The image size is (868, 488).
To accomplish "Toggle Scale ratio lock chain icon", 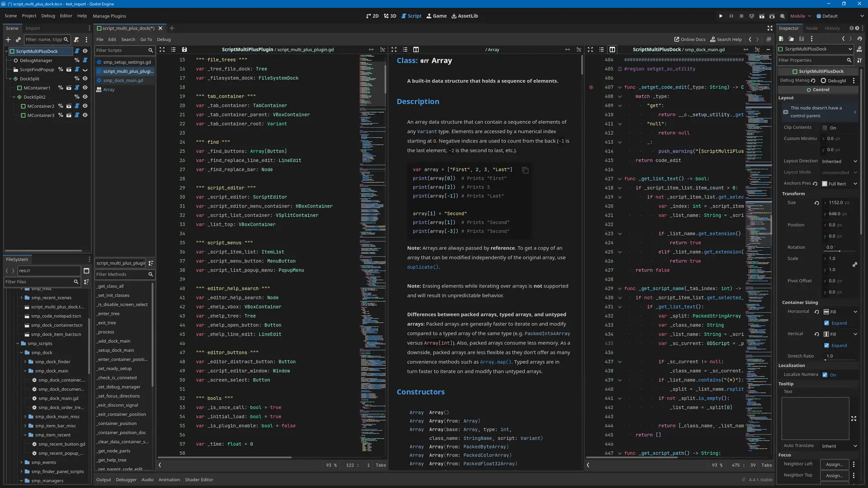I will pyautogui.click(x=855, y=264).
